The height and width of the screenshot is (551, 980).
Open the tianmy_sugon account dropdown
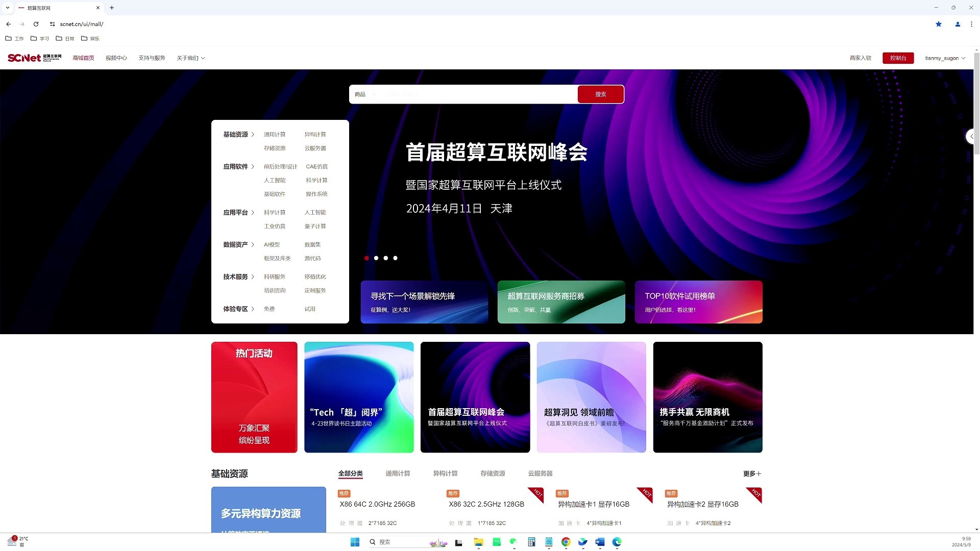945,58
